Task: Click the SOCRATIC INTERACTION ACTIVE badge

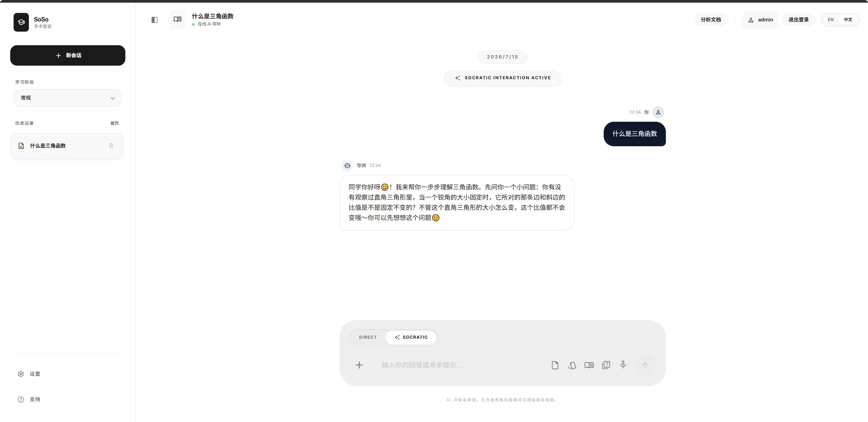Action: (502, 78)
